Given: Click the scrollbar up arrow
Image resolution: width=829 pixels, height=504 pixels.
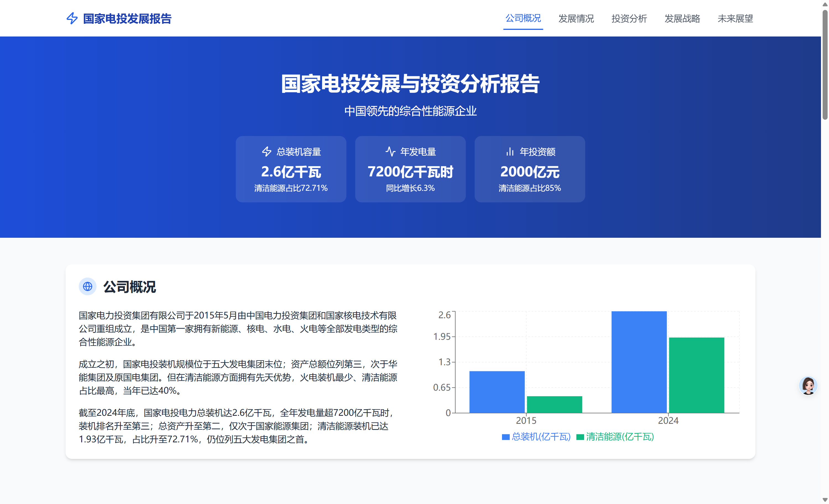Looking at the screenshot, I should pyautogui.click(x=825, y=4).
